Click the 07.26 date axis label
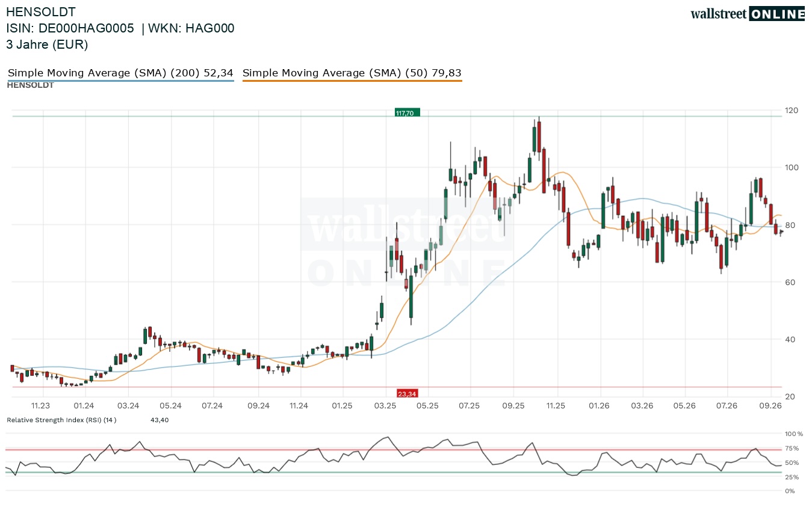Screen dimensions: 812x507 727,405
